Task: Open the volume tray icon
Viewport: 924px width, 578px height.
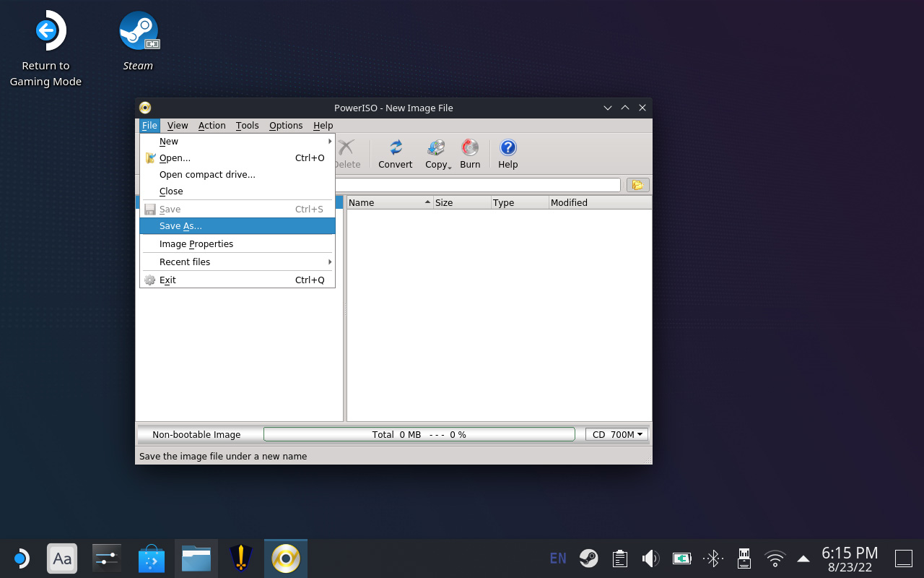Action: coord(650,558)
